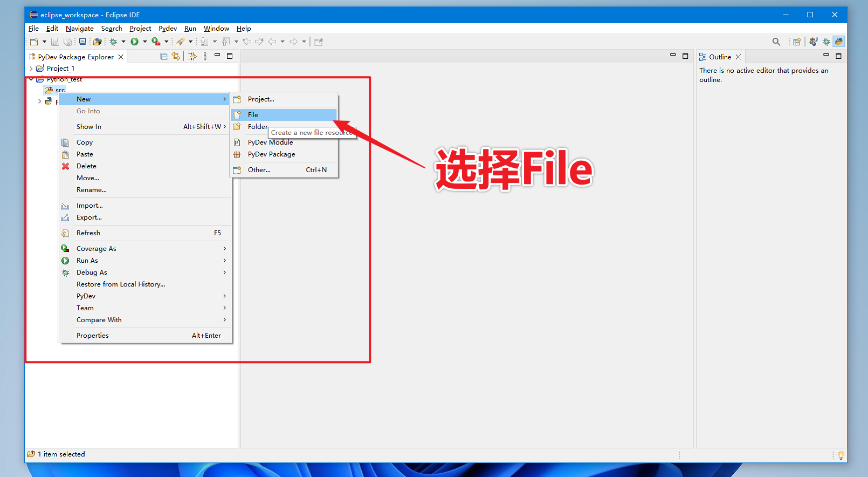The width and height of the screenshot is (868, 477).
Task: Expand the Coverage As submenu
Action: pos(145,249)
